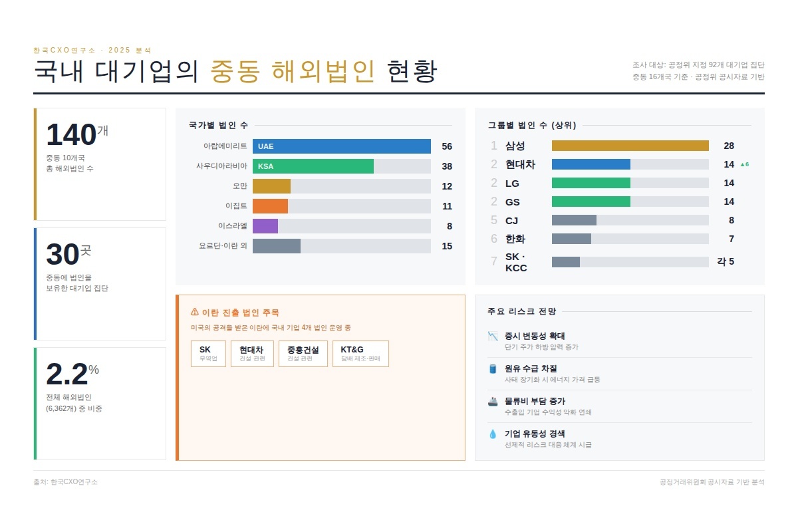
Task: Click the blue UAE bar in country chart
Action: 342,146
